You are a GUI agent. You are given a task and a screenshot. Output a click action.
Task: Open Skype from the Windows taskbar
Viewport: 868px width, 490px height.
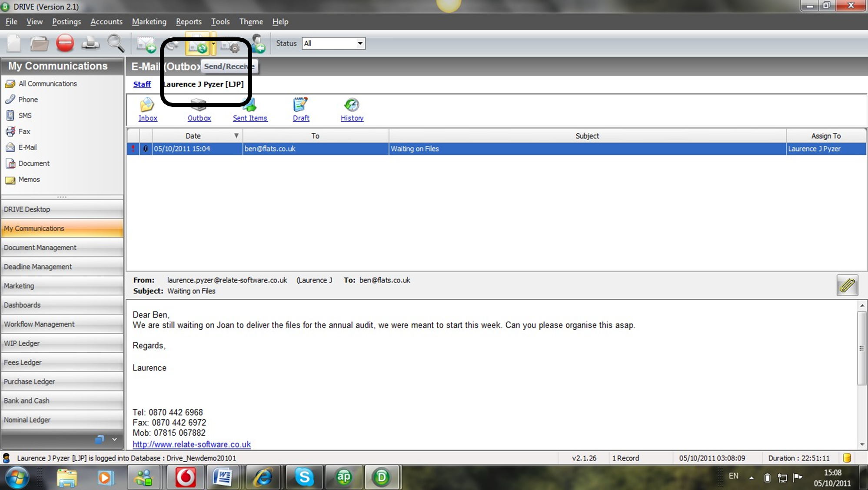coord(304,477)
